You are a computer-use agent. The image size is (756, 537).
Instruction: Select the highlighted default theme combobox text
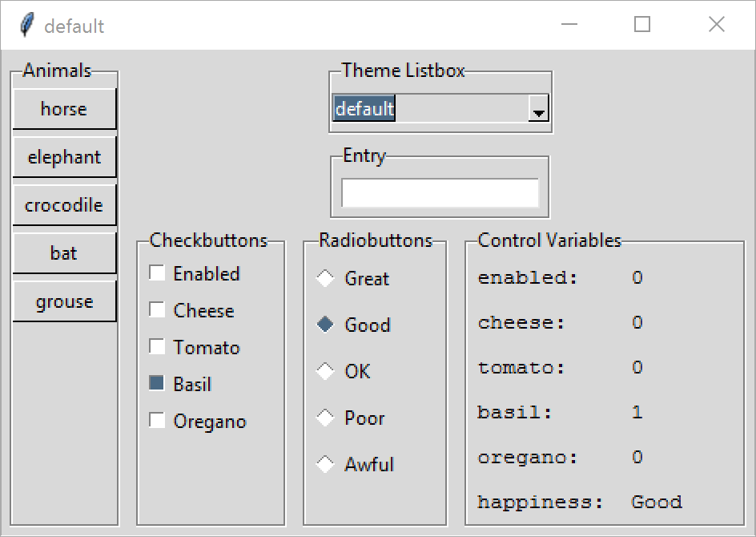[364, 108]
